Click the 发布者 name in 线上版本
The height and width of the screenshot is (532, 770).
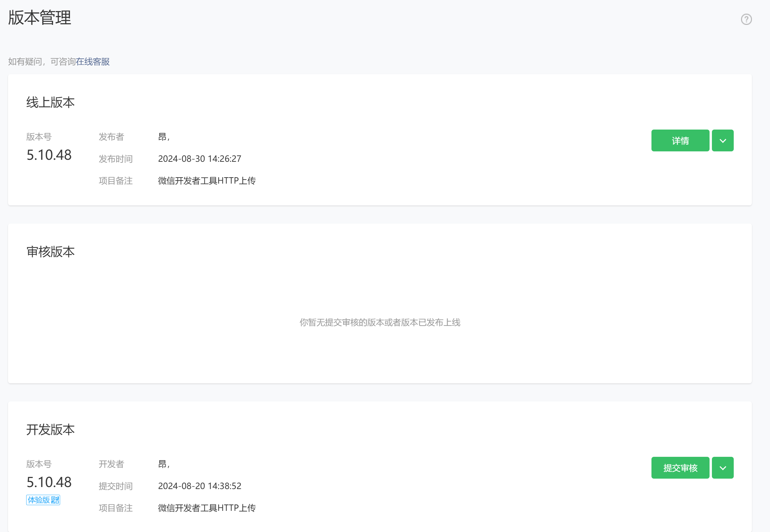tap(164, 137)
